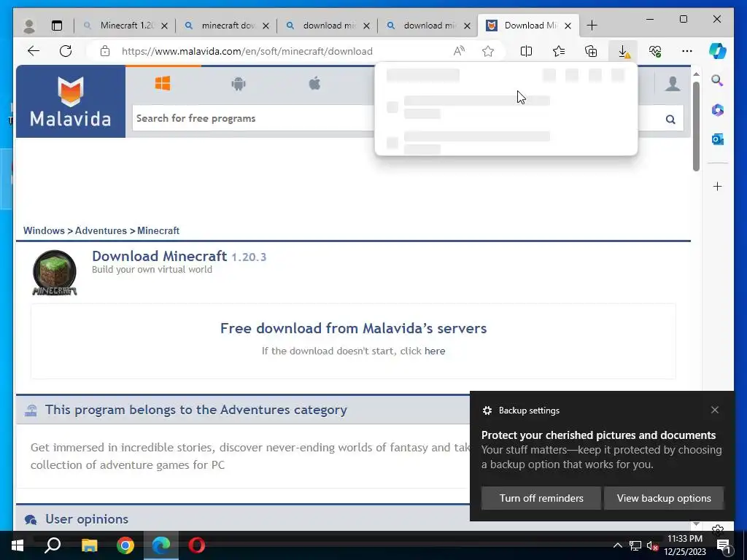747x560 pixels.
Task: Open the Favorites list icon
Action: tap(559, 51)
